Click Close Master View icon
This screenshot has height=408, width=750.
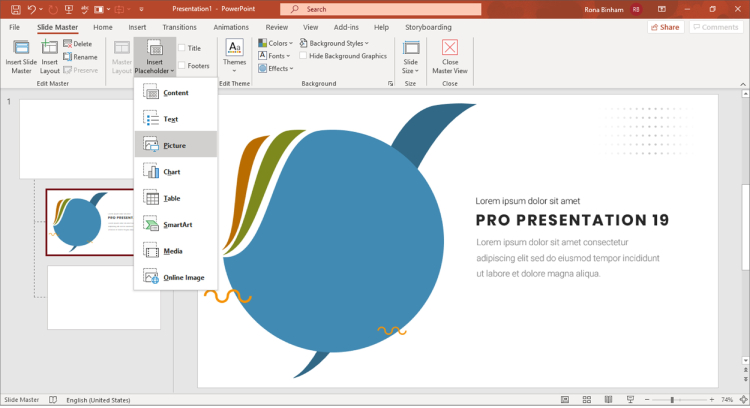tap(450, 48)
